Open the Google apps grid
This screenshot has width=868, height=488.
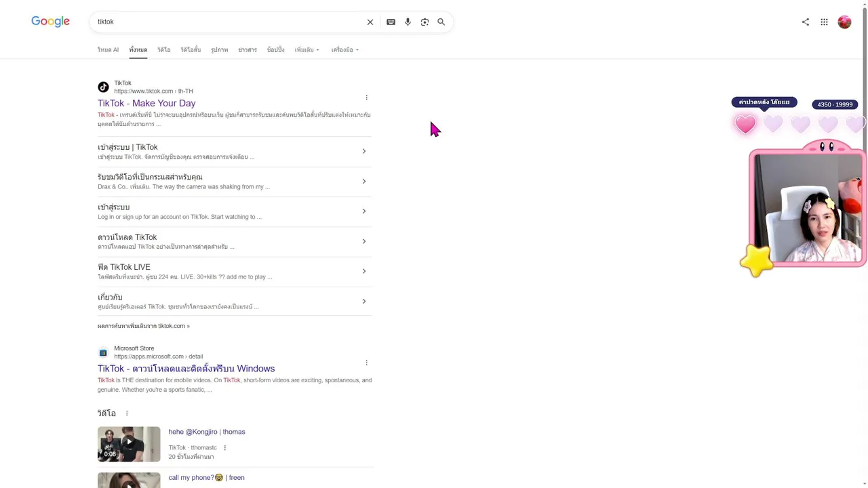coord(824,22)
